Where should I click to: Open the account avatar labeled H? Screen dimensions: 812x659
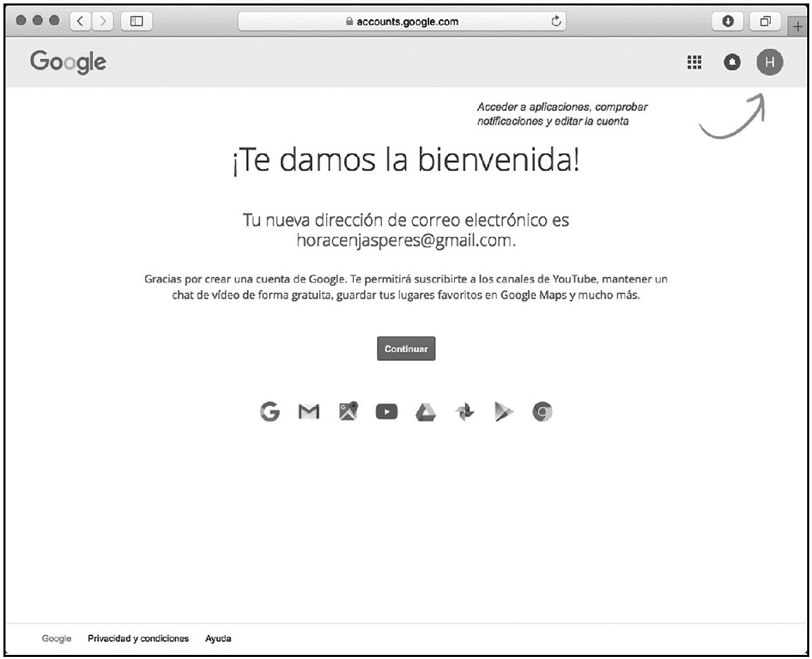point(770,63)
